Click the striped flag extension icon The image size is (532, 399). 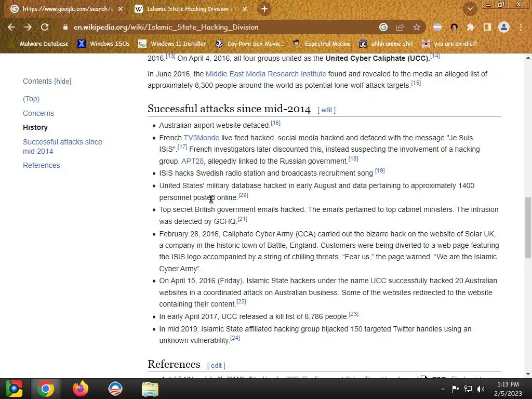437,27
